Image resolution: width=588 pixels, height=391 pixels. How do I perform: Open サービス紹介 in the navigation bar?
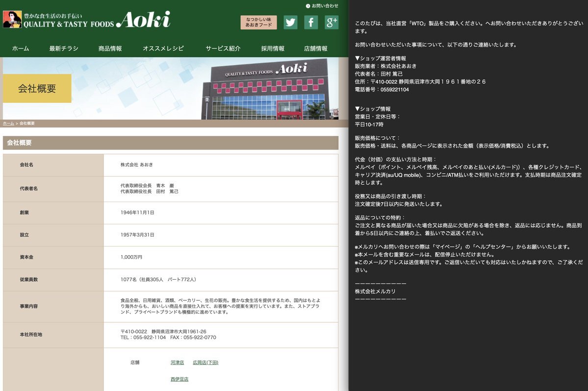tap(223, 49)
